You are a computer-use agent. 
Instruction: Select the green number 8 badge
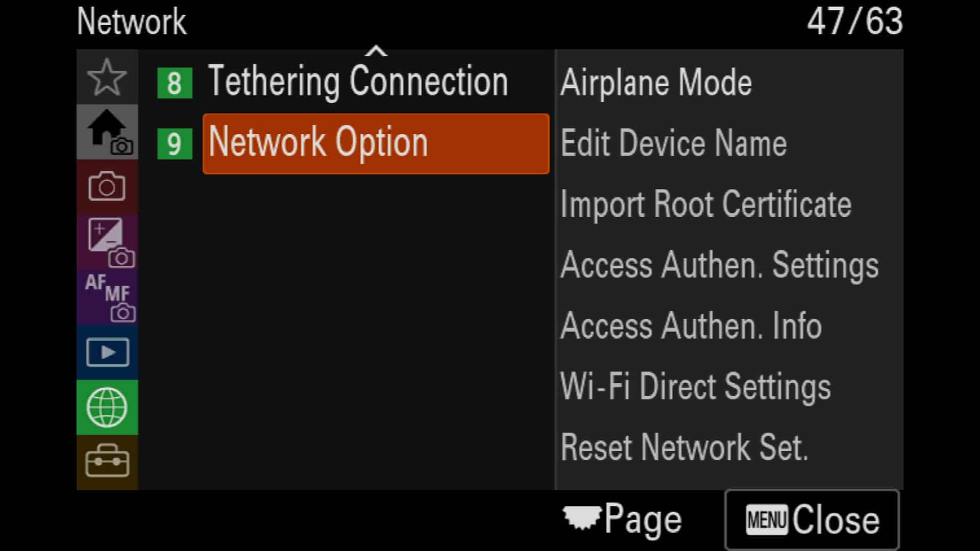coord(175,83)
